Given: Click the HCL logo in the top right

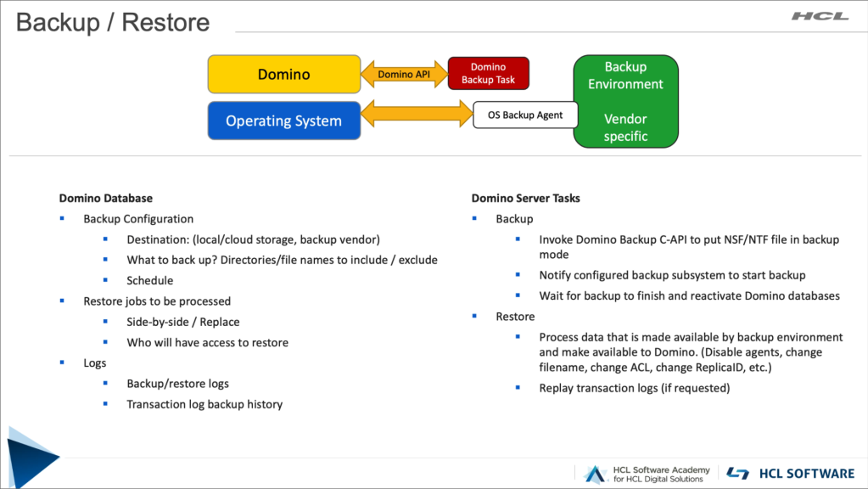Looking at the screenshot, I should click(x=819, y=16).
